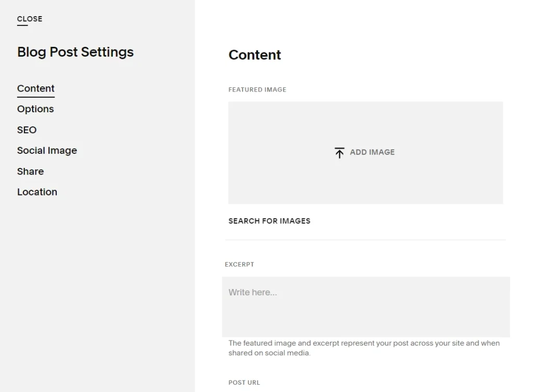Go to the SEO settings tab

[27, 130]
